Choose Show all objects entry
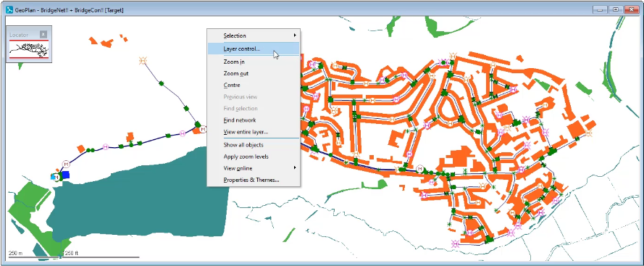This screenshot has width=644, height=266. pyautogui.click(x=254, y=145)
